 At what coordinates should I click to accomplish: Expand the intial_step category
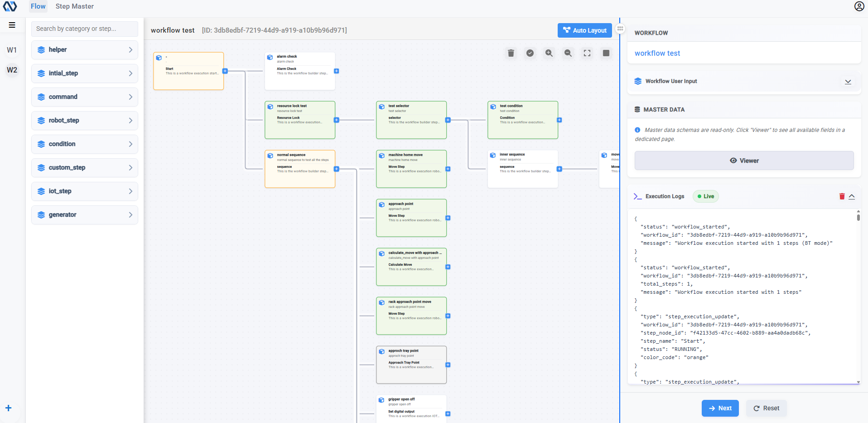click(x=85, y=73)
